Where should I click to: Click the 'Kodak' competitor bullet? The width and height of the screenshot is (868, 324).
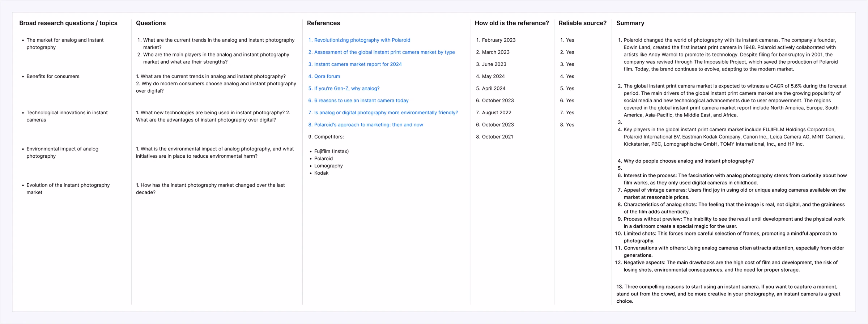321,173
